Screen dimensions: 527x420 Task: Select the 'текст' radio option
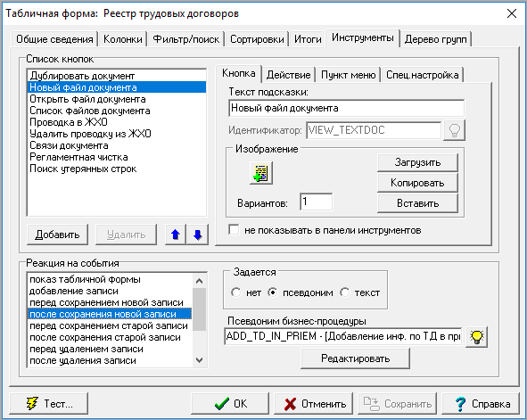(345, 292)
